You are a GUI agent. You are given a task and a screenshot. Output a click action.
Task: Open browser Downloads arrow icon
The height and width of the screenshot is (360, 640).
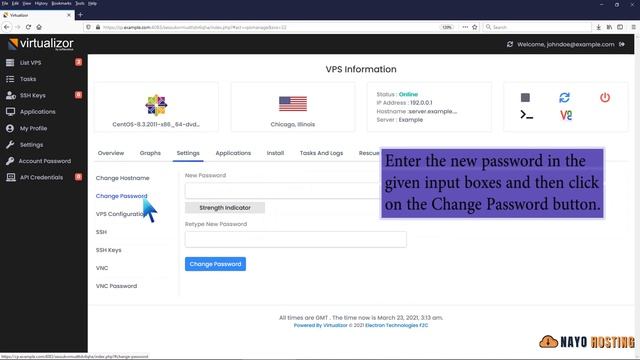click(598, 27)
